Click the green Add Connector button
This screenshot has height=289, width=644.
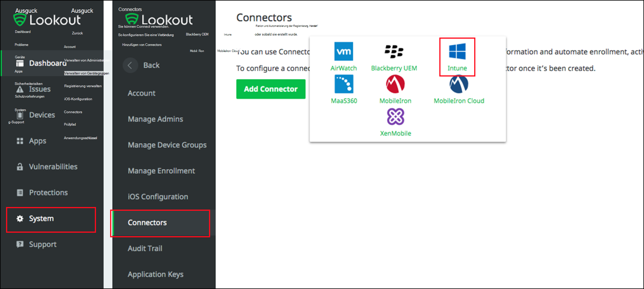pos(271,89)
